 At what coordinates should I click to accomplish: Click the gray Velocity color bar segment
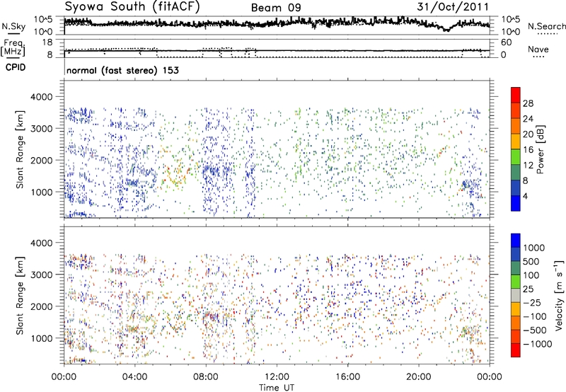(516, 295)
